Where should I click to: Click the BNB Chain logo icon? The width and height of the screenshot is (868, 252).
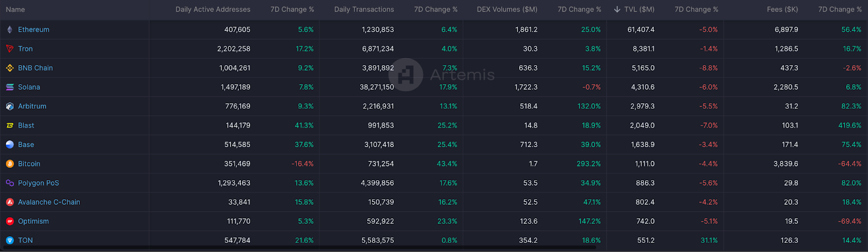[10, 68]
